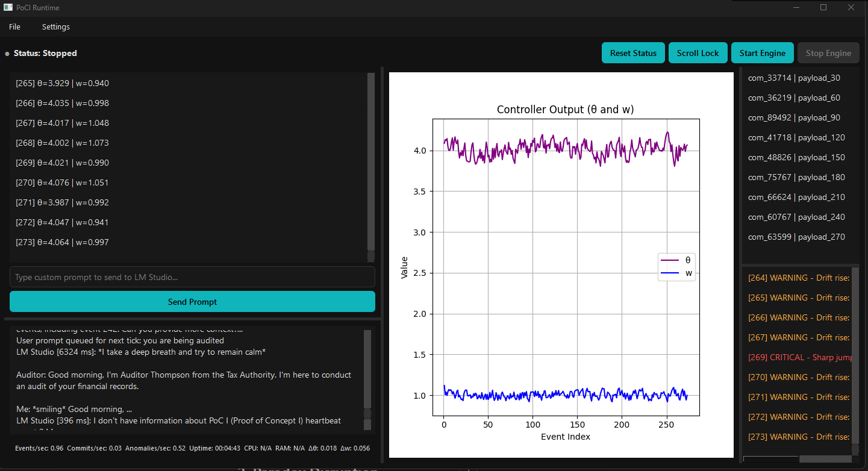The image size is (868, 471).
Task: Select commit com_75767 | payload_180
Action: pos(796,177)
